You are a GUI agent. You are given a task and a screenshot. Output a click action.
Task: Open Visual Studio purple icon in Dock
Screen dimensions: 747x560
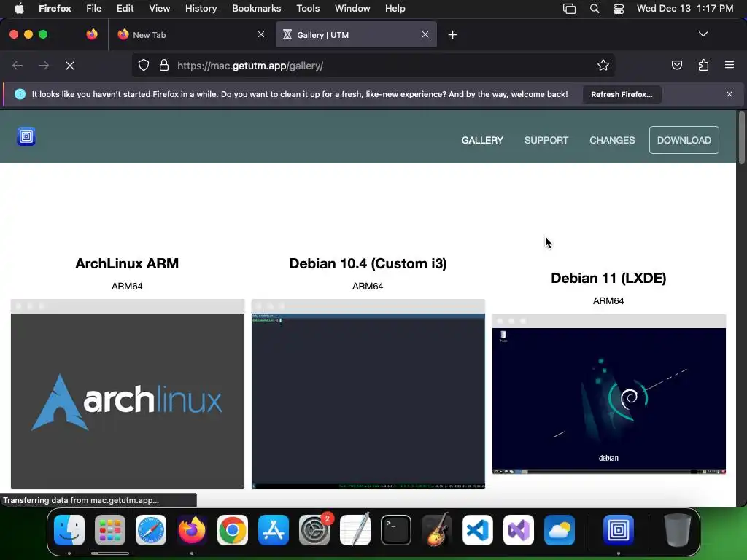[519, 530]
